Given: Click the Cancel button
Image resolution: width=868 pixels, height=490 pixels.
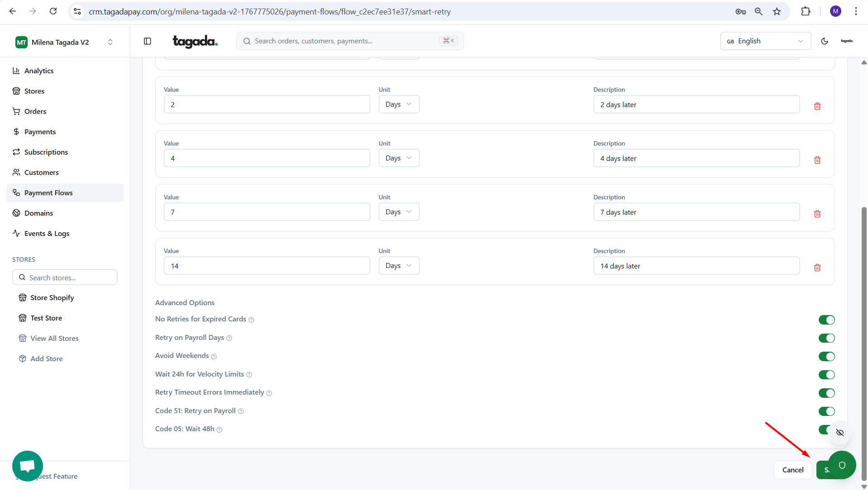Looking at the screenshot, I should (x=792, y=470).
